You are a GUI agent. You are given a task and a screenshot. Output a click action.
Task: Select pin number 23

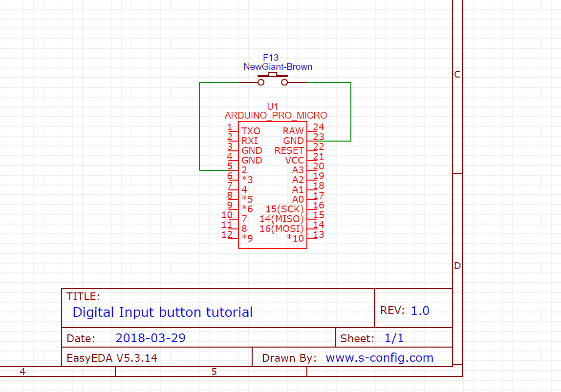[x=319, y=137]
